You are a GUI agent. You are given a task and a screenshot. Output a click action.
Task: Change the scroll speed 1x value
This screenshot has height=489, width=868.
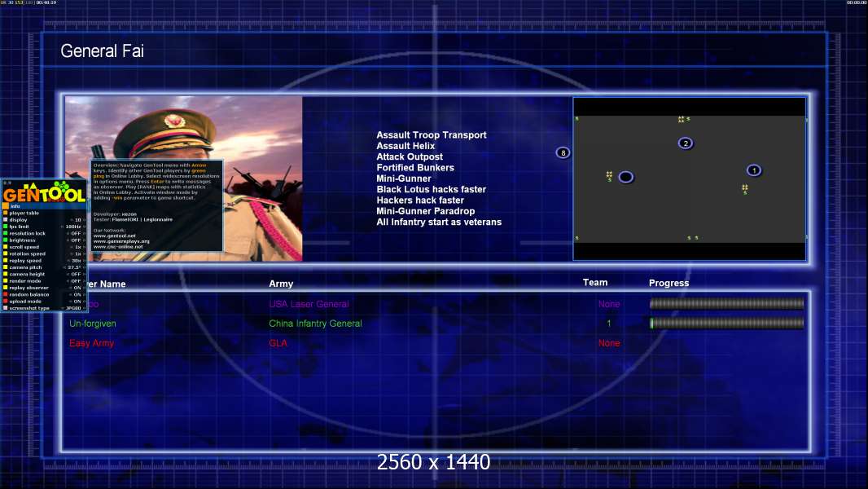(78, 247)
